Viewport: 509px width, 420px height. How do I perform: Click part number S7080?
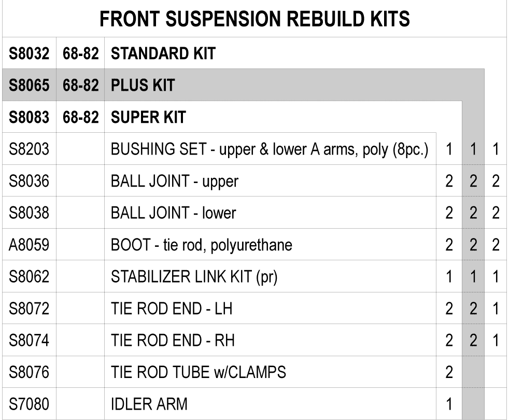click(29, 404)
